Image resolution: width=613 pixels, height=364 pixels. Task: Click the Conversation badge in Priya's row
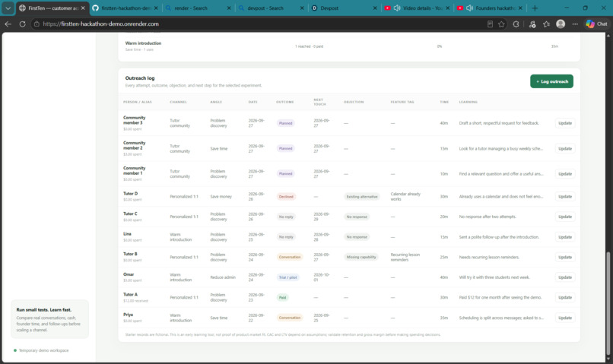[290, 318]
